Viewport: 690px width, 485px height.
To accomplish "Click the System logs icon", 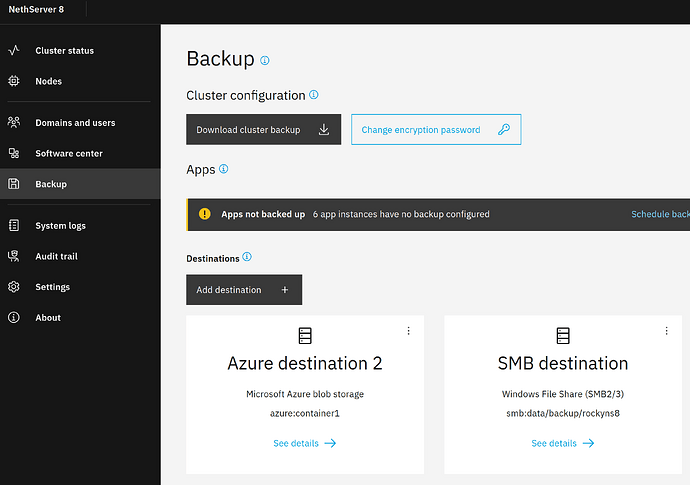I will [14, 225].
